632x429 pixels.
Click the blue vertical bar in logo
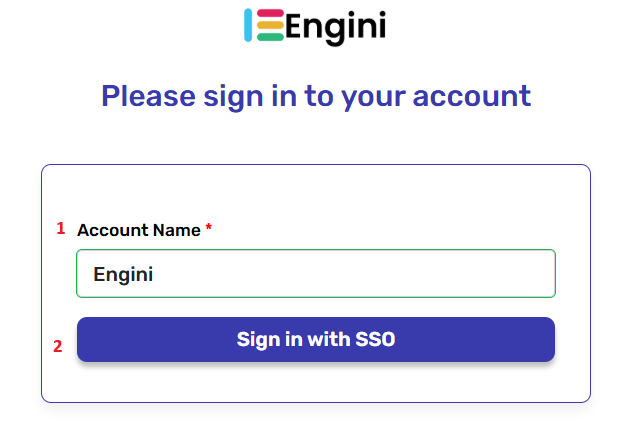[x=249, y=26]
